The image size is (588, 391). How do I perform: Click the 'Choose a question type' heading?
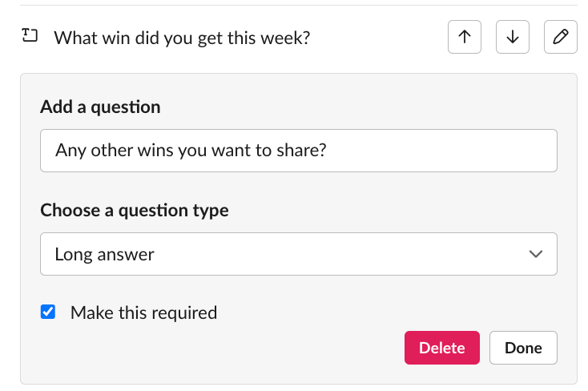(135, 210)
